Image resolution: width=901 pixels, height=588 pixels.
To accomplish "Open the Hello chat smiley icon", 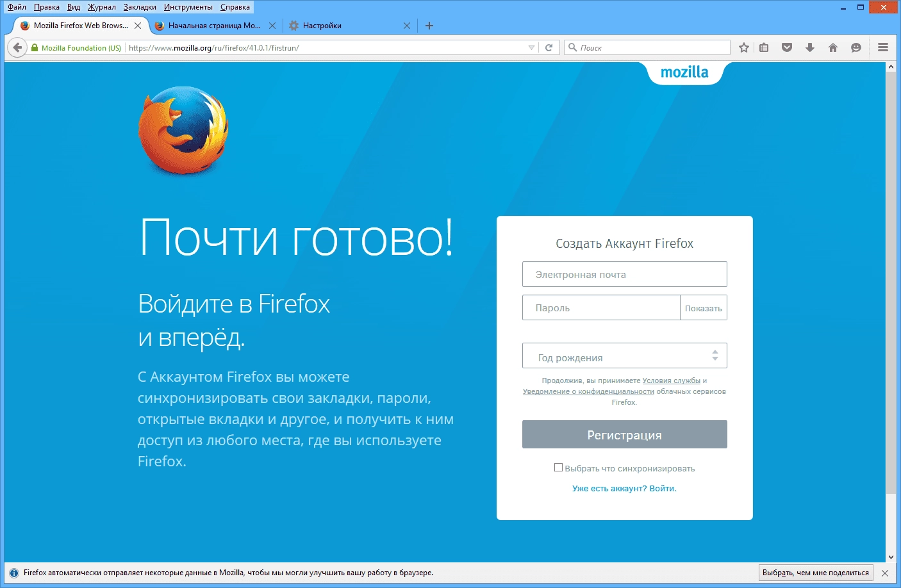I will coord(856,47).
